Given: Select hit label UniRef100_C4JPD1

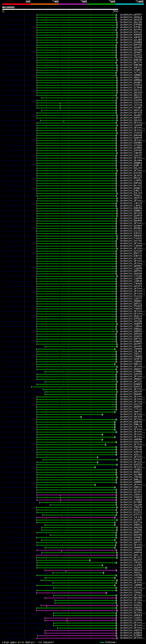Looking at the screenshot, I should click(131, 565).
